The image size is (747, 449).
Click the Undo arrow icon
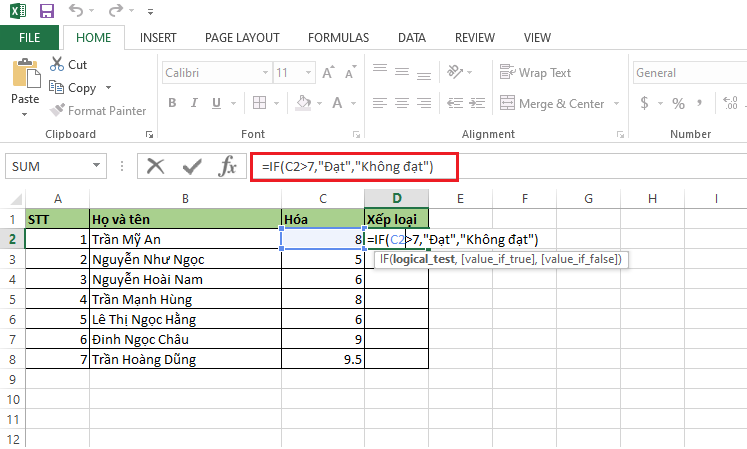[x=76, y=10]
